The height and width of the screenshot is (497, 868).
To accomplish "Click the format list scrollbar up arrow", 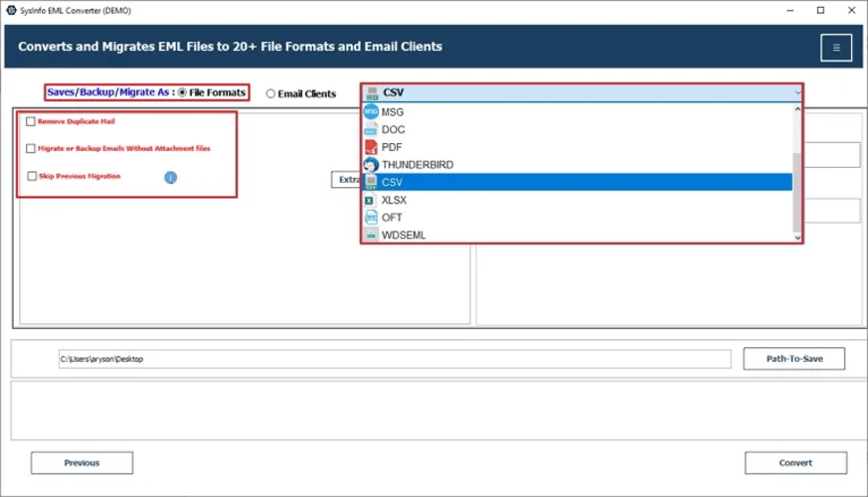I will coord(797,109).
